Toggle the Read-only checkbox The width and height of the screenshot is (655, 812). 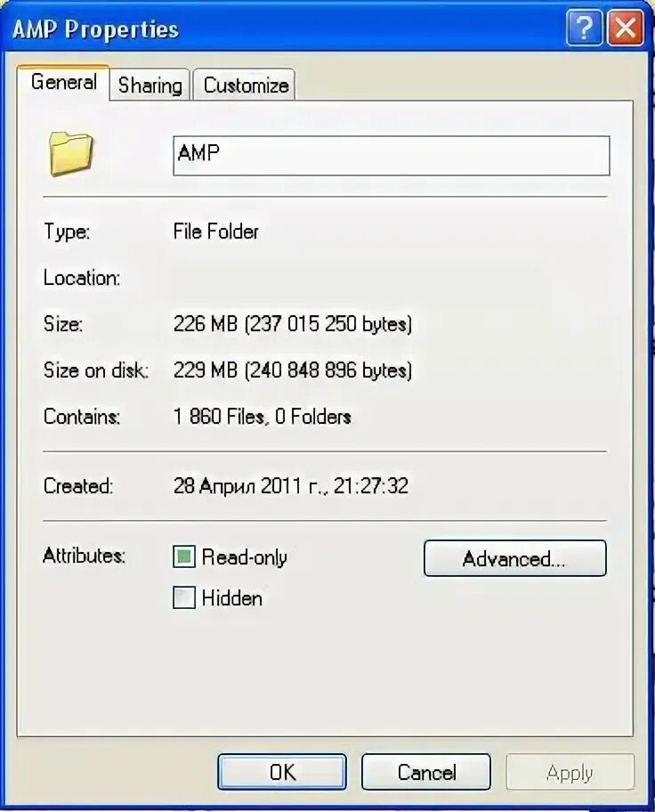(184, 556)
